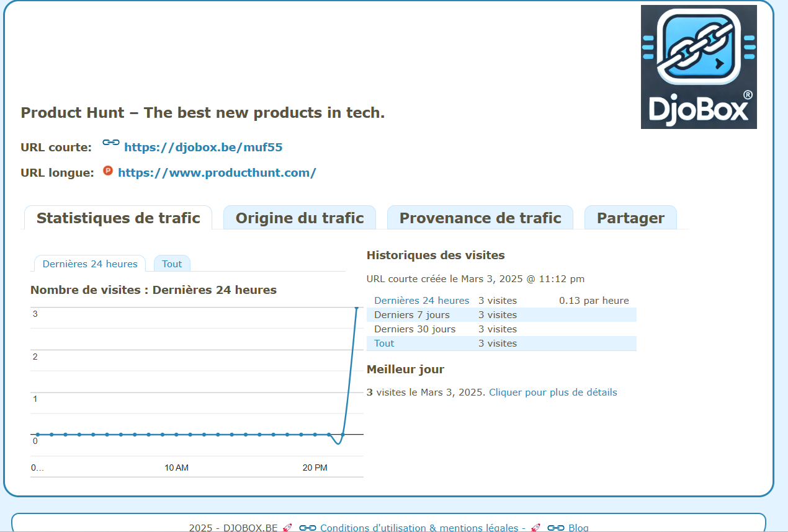Click the 2025 - DJOBOX.BE footer text
The width and height of the screenshot is (788, 532).
click(233, 528)
